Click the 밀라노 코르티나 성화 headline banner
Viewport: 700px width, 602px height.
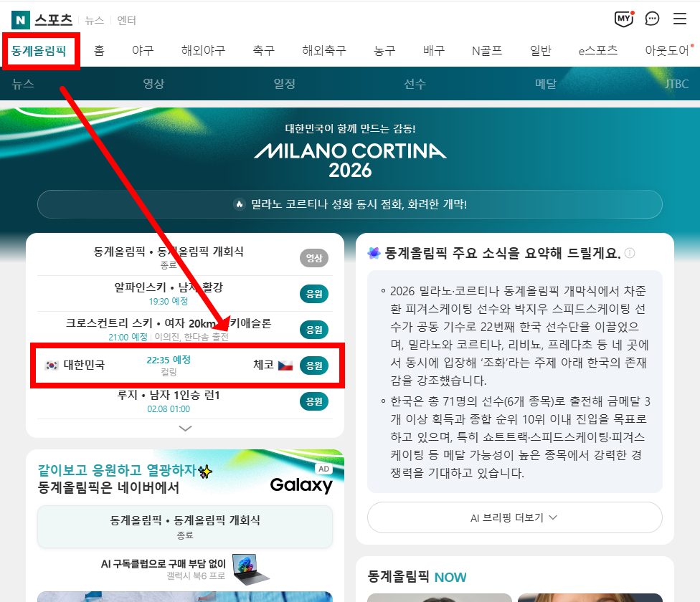point(349,204)
